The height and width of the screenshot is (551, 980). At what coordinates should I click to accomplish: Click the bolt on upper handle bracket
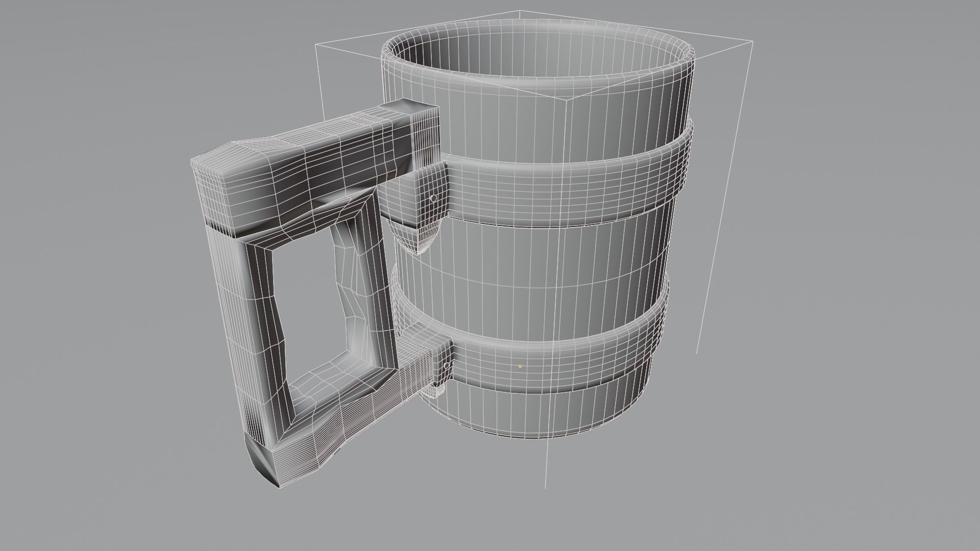tap(434, 198)
